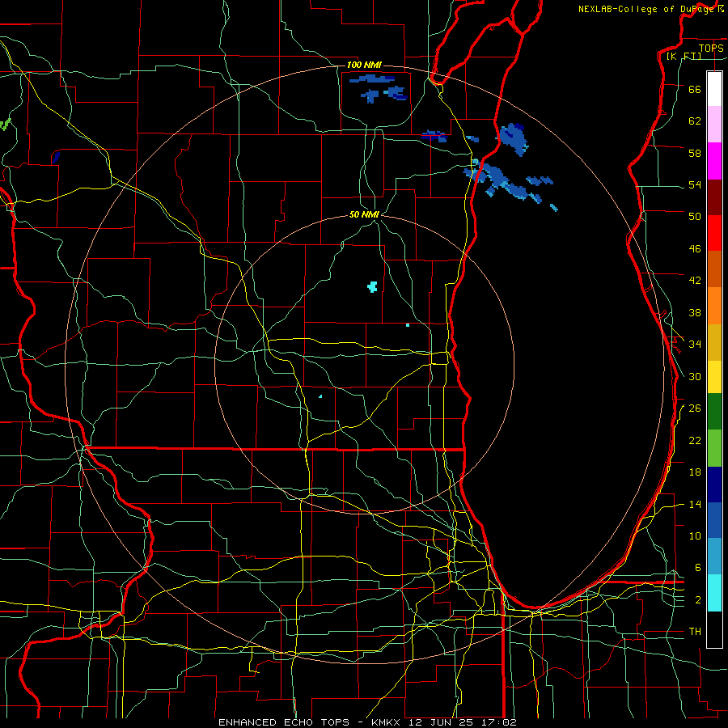Click the 6 legend value

(x=698, y=568)
